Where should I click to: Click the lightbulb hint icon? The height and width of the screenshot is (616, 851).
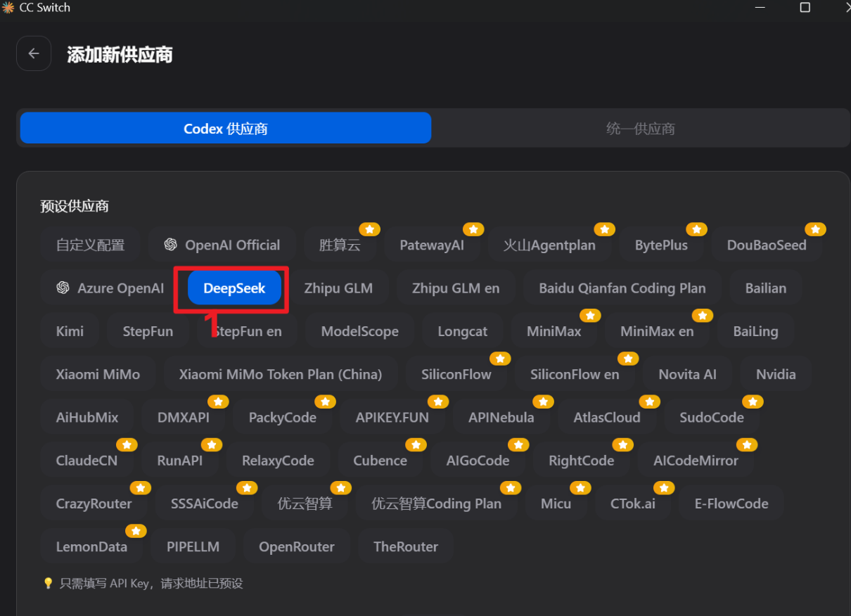49,583
